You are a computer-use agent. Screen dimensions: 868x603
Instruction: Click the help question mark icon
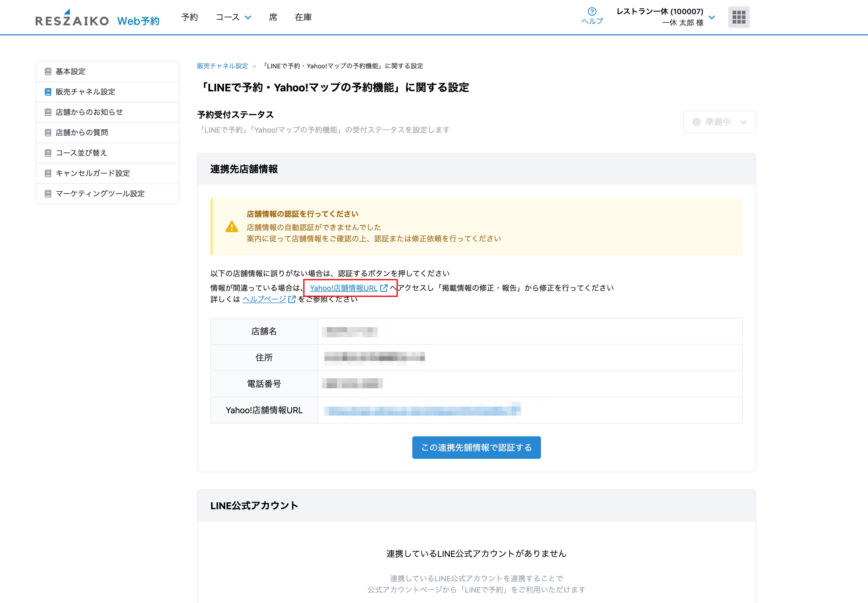point(592,12)
